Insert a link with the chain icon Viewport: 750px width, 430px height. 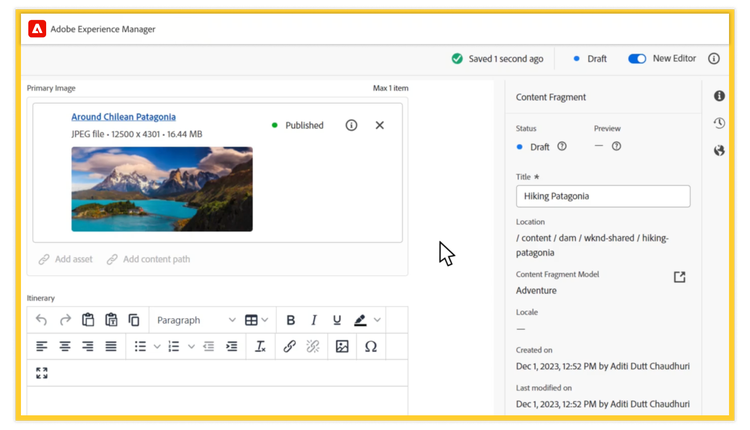tap(289, 346)
